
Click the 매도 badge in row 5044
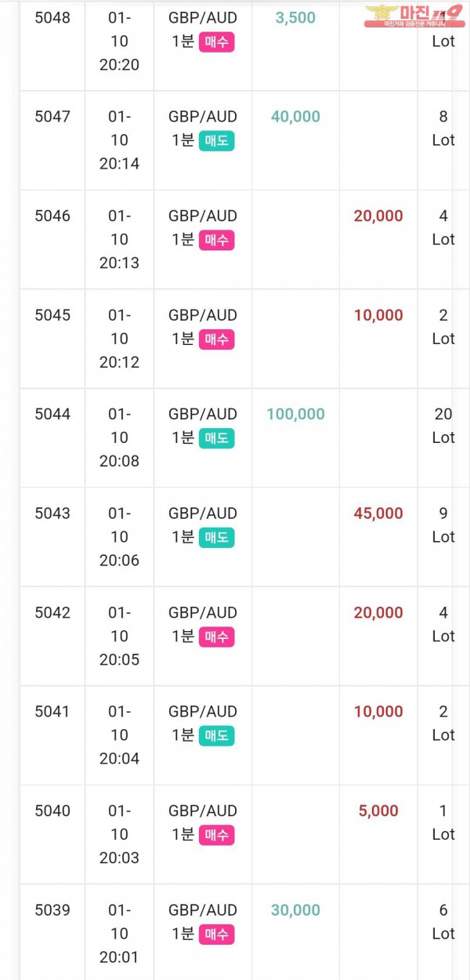click(x=216, y=438)
